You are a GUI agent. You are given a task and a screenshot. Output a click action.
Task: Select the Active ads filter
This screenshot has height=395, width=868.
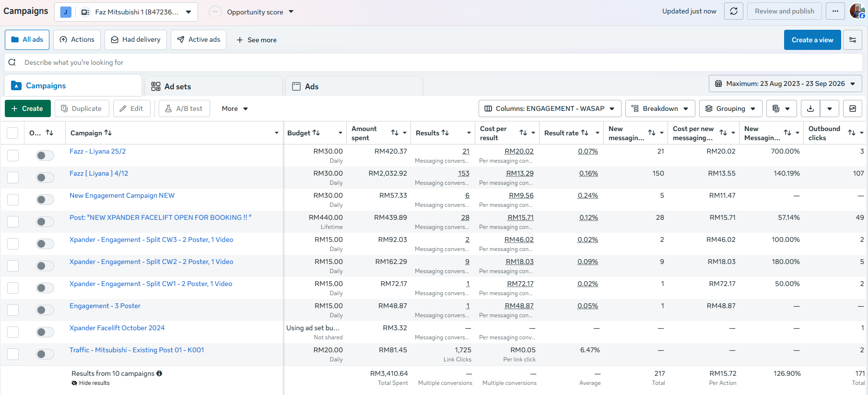coord(199,40)
